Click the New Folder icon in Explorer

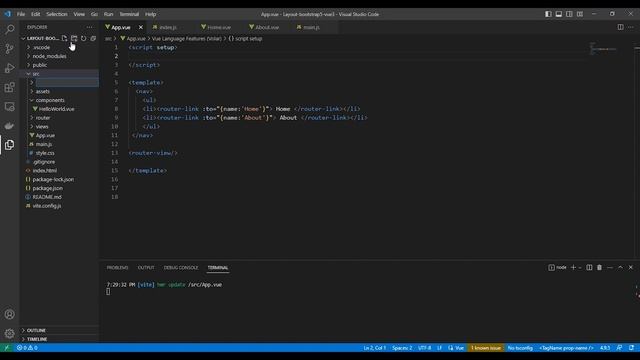point(74,38)
